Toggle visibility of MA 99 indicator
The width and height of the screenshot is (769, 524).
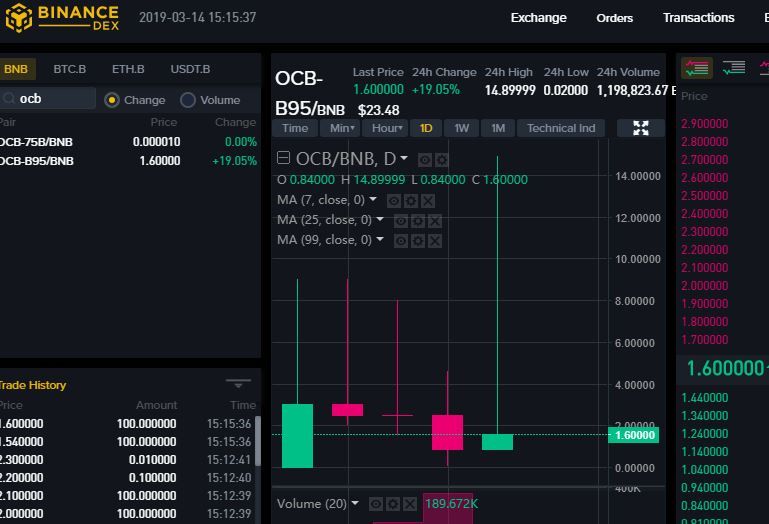click(401, 241)
